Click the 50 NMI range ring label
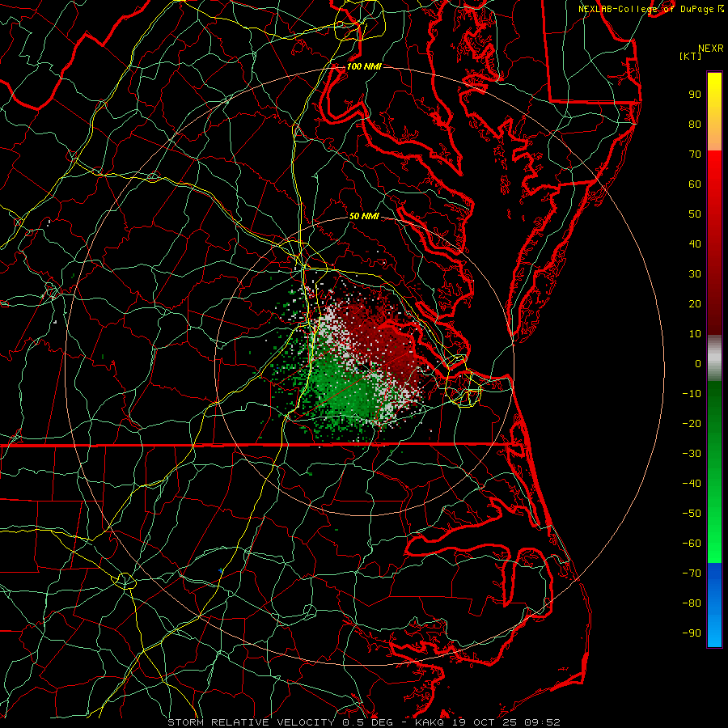The height and width of the screenshot is (728, 728). 364,216
